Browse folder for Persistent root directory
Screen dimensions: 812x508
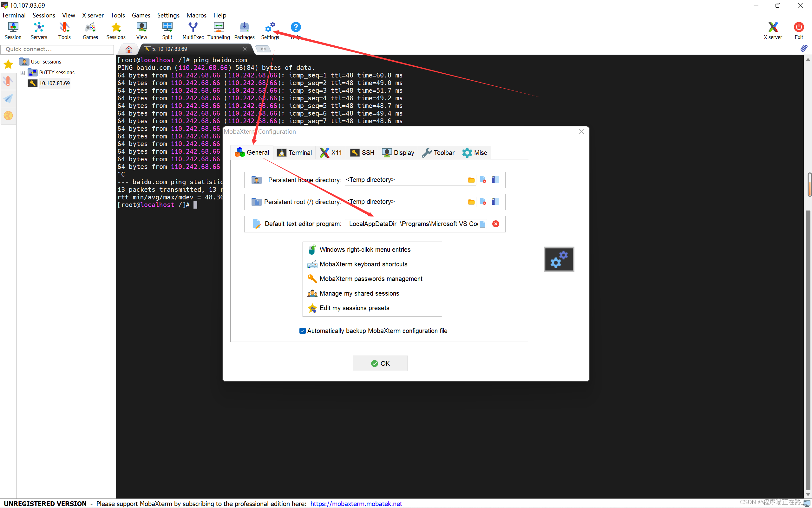point(471,202)
